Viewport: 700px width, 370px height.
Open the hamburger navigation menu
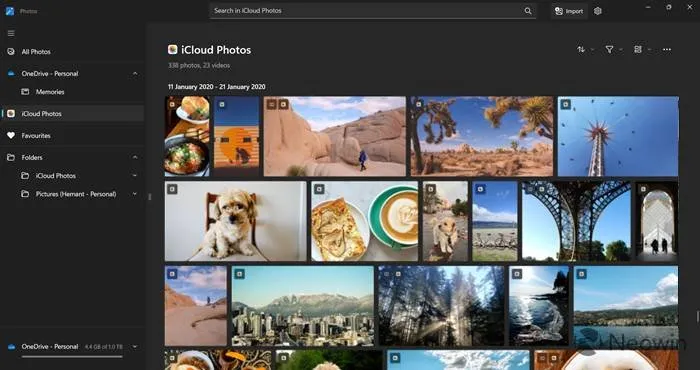point(11,33)
